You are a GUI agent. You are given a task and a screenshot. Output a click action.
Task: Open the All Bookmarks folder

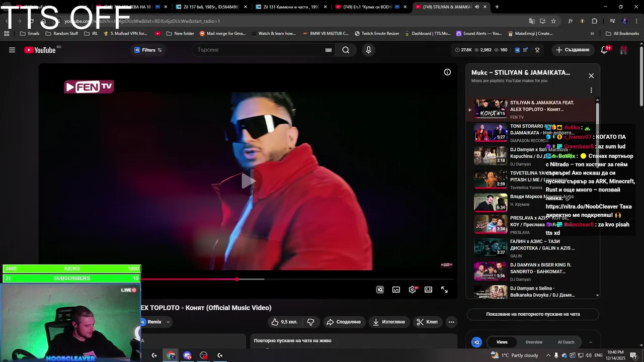[x=622, y=34]
